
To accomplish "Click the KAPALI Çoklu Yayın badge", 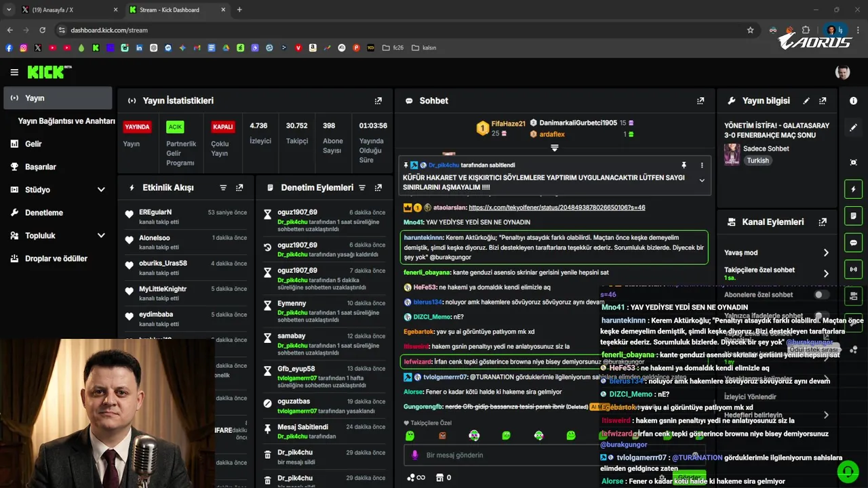I will tap(222, 127).
